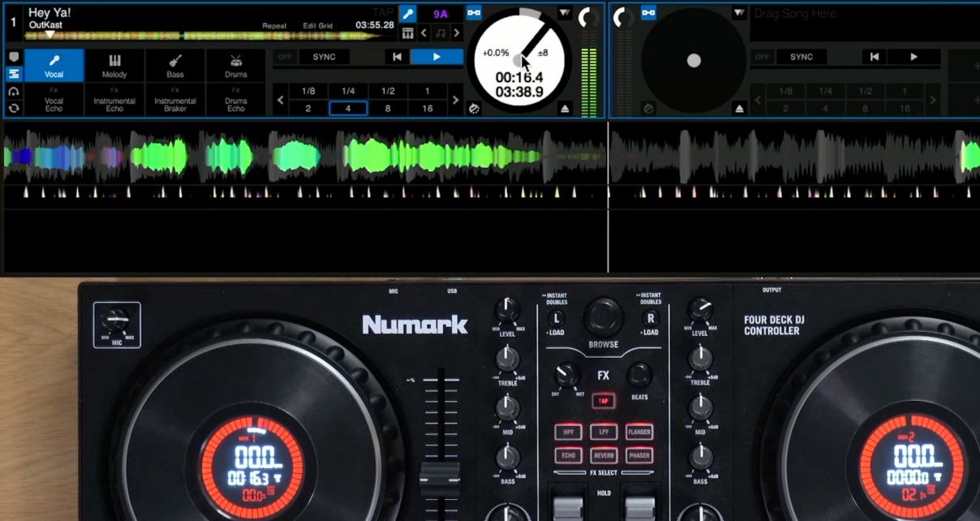This screenshot has width=980, height=521.
Task: Toggle slip mode icon on deck 1
Action: pos(475,108)
